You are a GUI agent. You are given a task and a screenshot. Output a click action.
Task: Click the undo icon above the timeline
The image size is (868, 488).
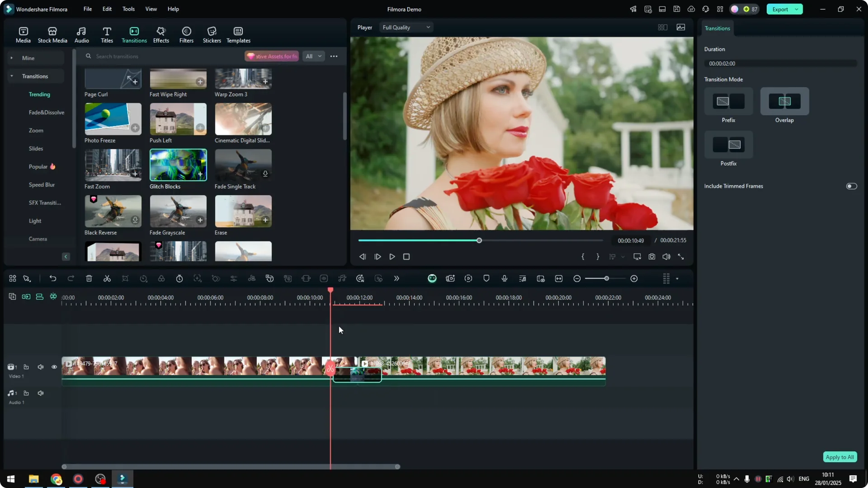pos(53,278)
